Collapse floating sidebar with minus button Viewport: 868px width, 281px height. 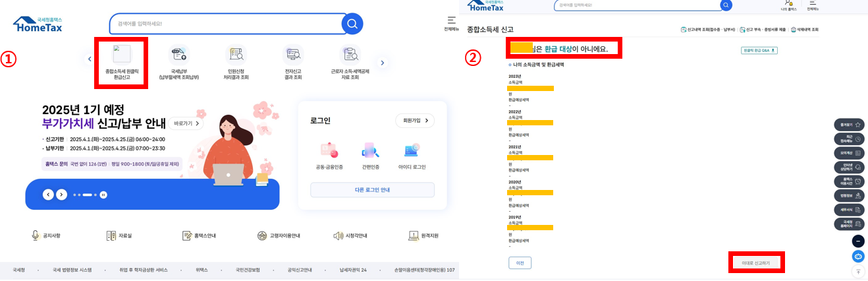tap(858, 241)
